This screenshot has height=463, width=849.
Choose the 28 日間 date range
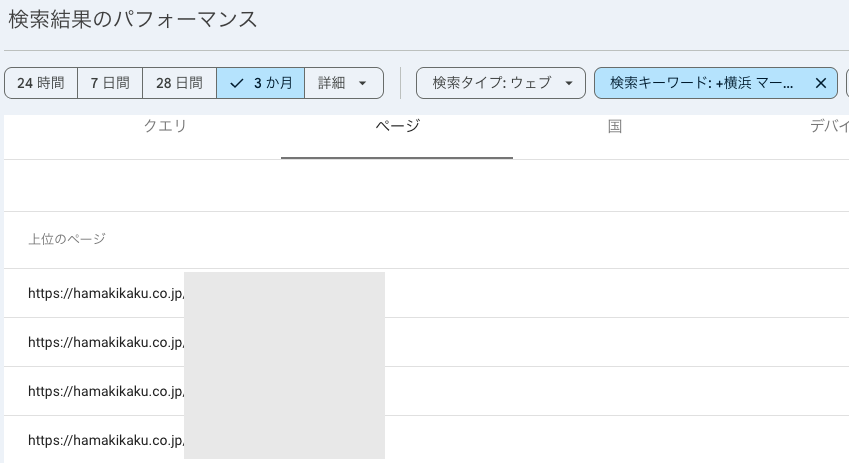coord(180,83)
